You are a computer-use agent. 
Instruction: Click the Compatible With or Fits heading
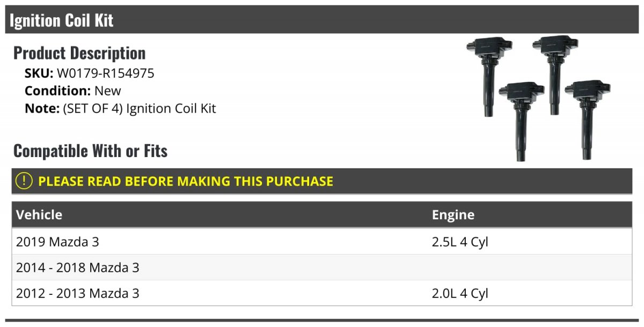point(90,151)
